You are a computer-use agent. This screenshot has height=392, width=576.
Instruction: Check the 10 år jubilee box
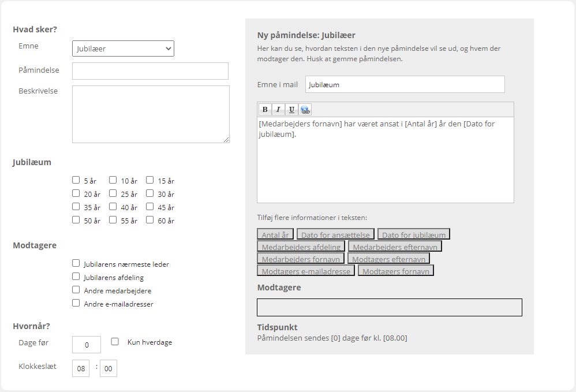113,180
